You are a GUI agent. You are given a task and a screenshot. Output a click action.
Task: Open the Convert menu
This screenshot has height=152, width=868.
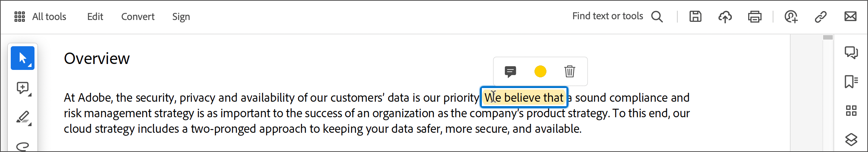point(138,17)
